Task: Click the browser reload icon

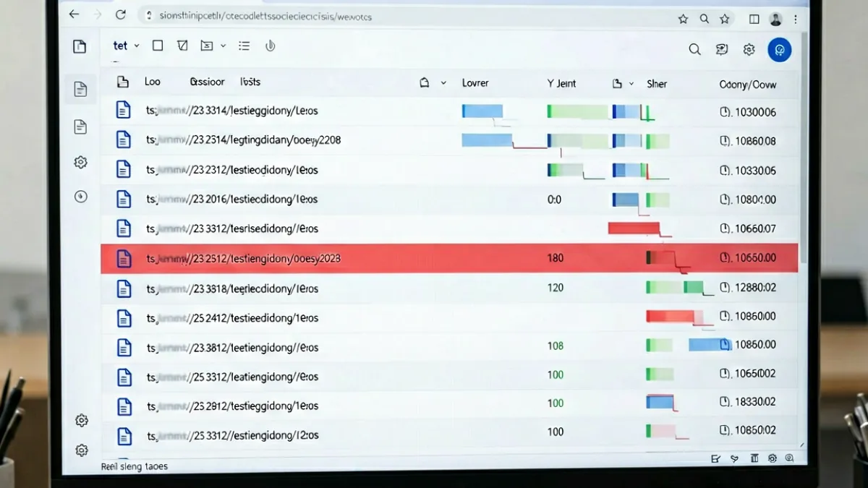Action: pyautogui.click(x=121, y=14)
